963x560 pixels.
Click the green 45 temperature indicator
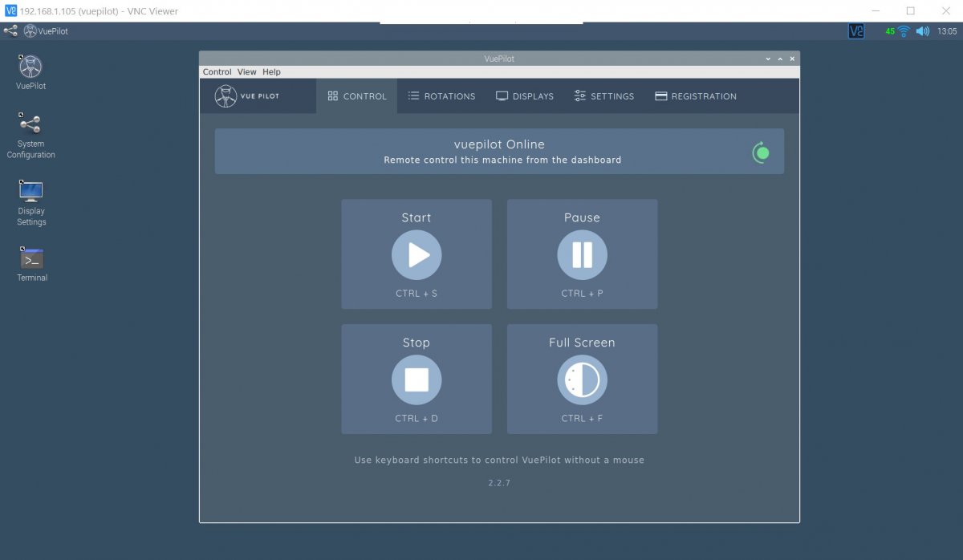pyautogui.click(x=890, y=31)
